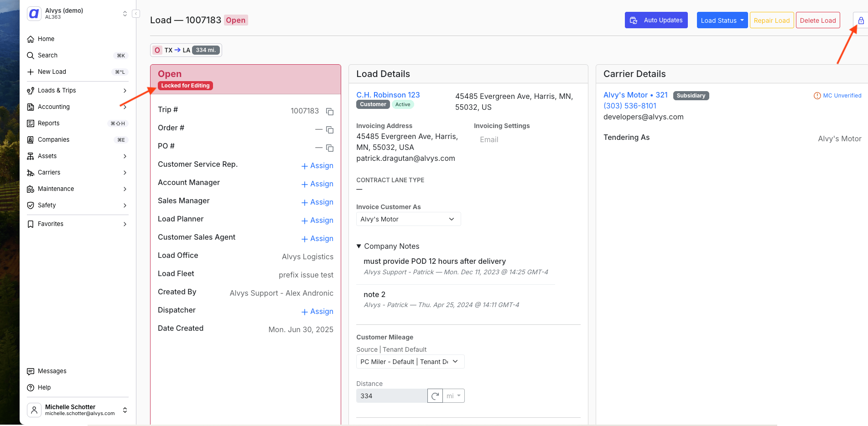Open the Companies section
868x426 pixels.
[78, 140]
